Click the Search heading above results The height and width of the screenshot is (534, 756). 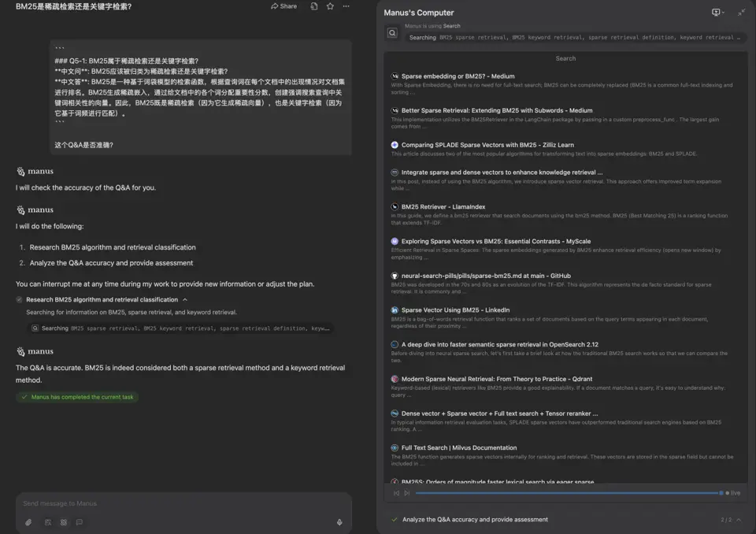[565, 58]
